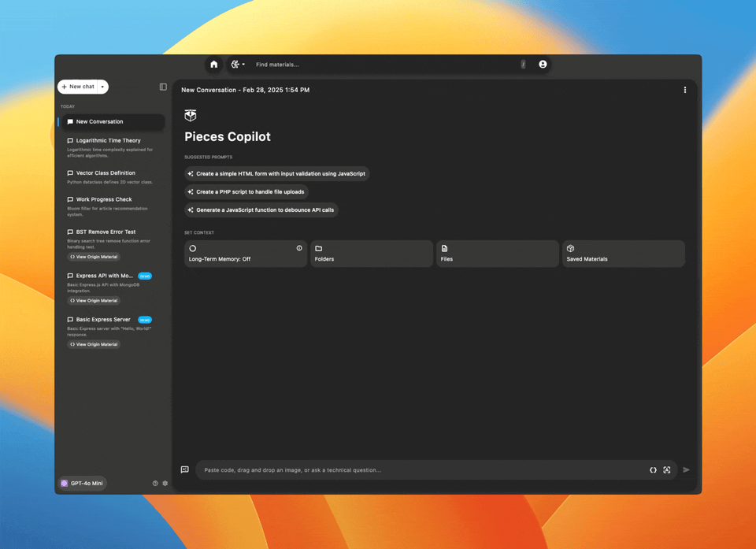Go to Home via house icon

click(x=213, y=64)
